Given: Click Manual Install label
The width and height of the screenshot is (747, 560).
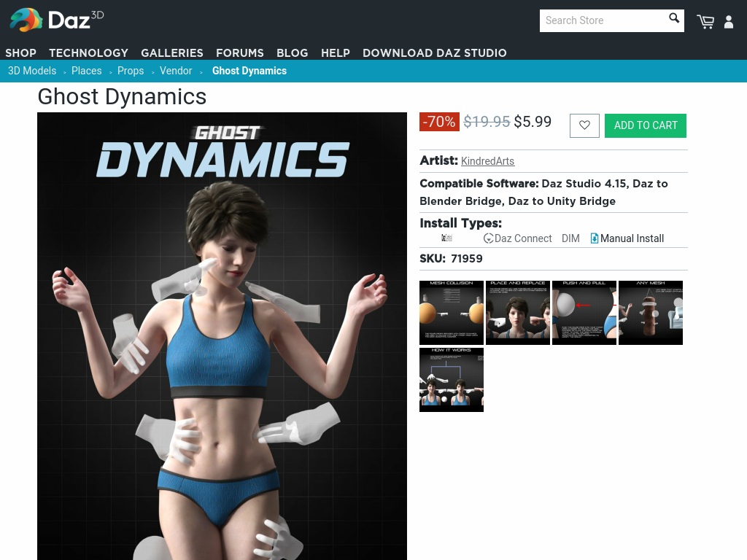Looking at the screenshot, I should (632, 238).
